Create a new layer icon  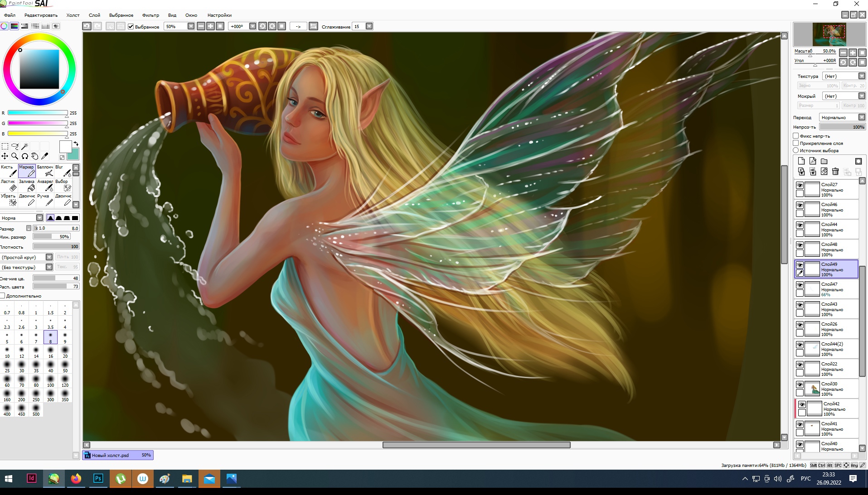(x=801, y=161)
